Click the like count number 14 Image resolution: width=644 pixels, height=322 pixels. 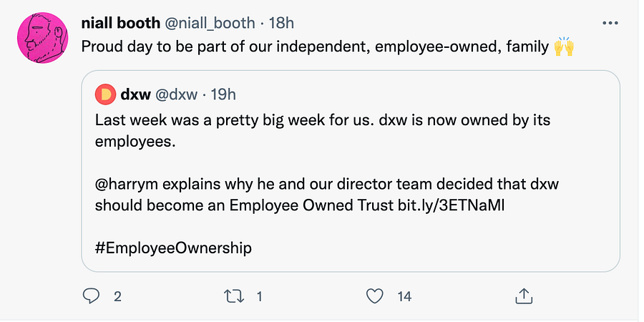(404, 296)
